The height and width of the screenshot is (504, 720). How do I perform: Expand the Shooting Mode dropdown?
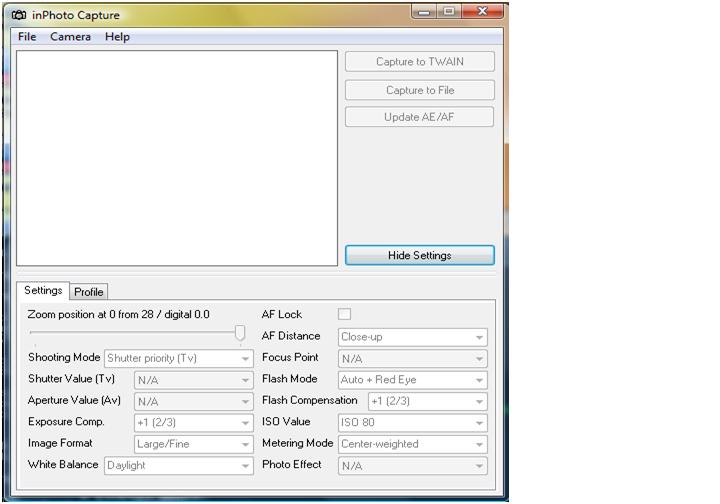tap(179, 358)
